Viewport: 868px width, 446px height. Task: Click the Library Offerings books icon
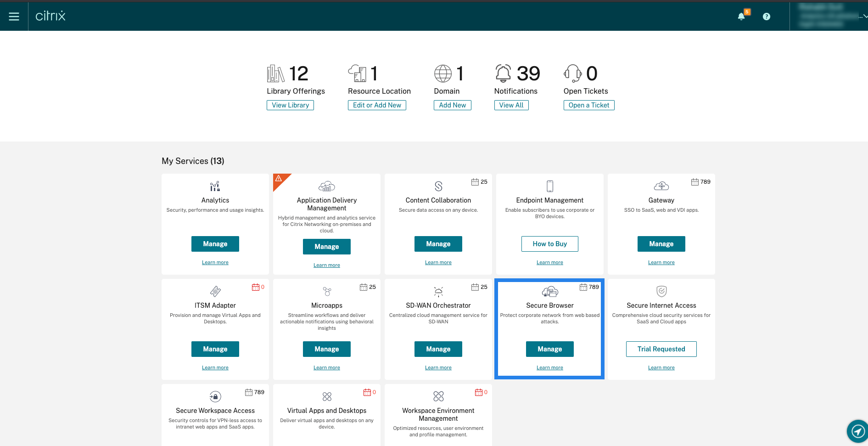(276, 73)
